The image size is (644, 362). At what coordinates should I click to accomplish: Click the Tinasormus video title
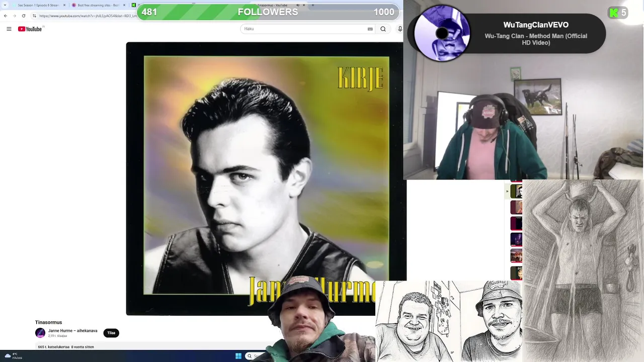click(x=49, y=322)
